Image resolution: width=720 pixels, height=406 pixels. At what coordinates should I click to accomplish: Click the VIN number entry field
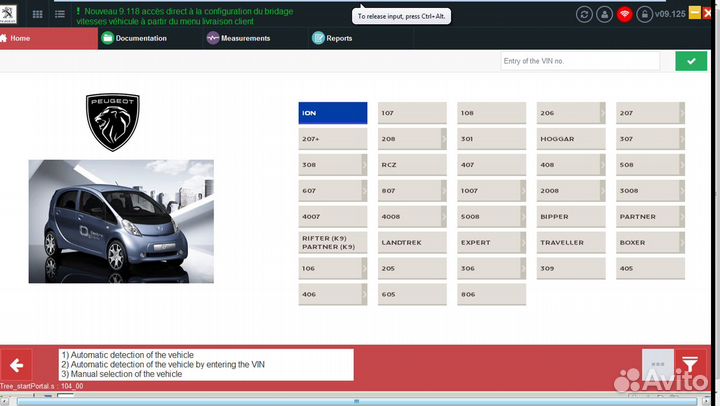580,61
